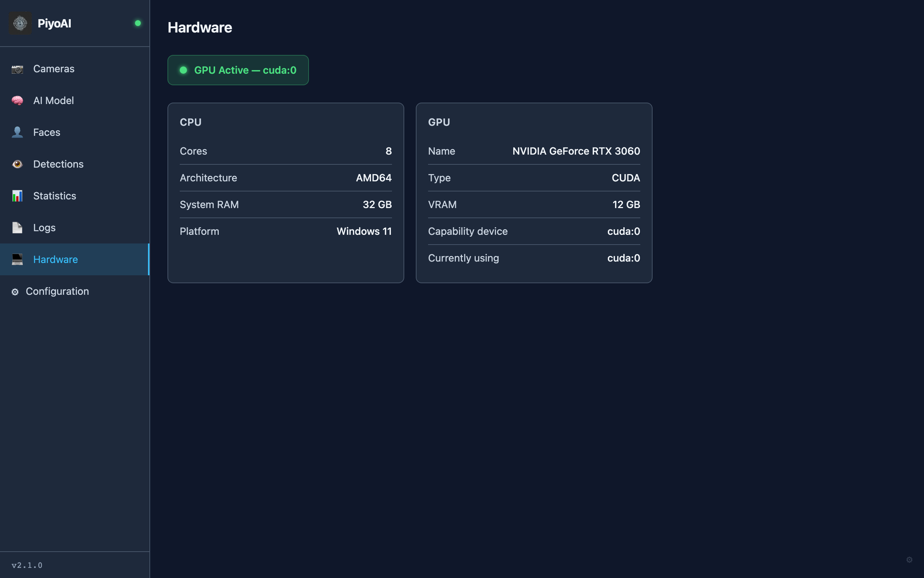924x578 pixels.
Task: Click the Hardware page heading
Action: (200, 27)
